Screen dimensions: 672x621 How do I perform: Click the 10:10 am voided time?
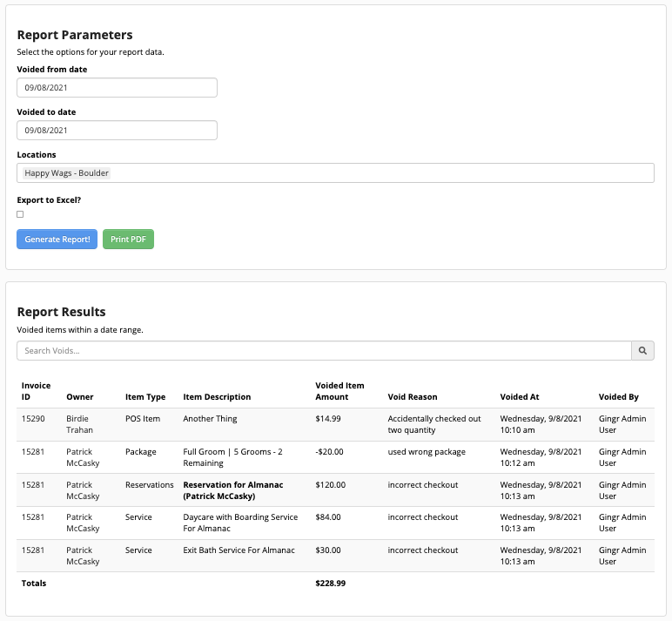517,429
